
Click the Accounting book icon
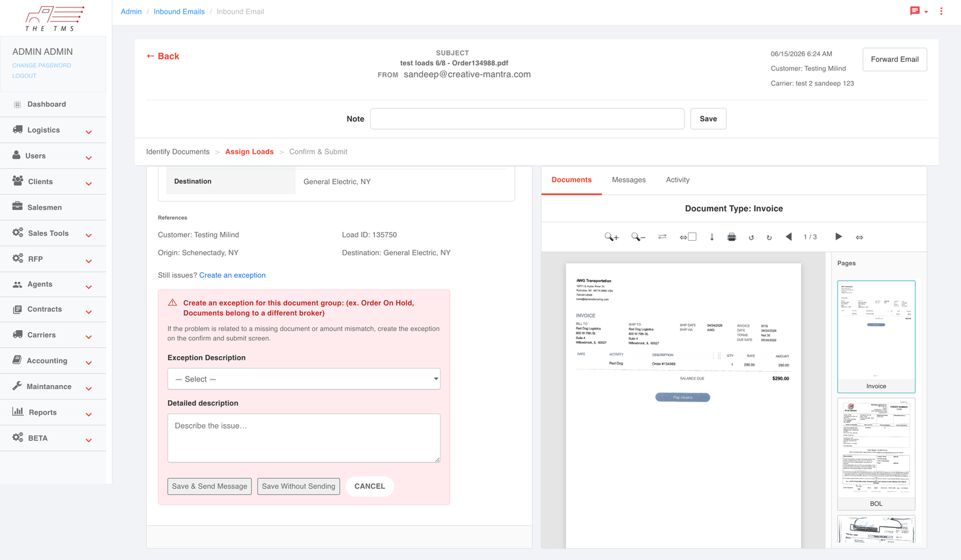click(17, 360)
